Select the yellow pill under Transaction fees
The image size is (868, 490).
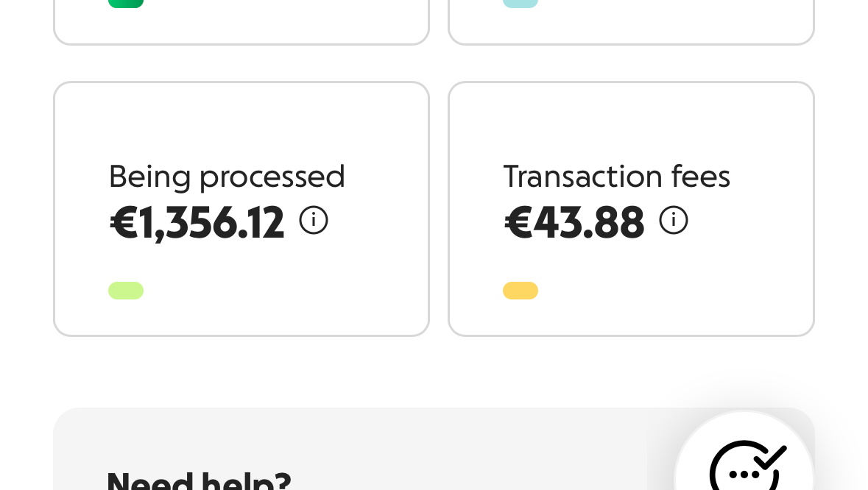coord(521,291)
